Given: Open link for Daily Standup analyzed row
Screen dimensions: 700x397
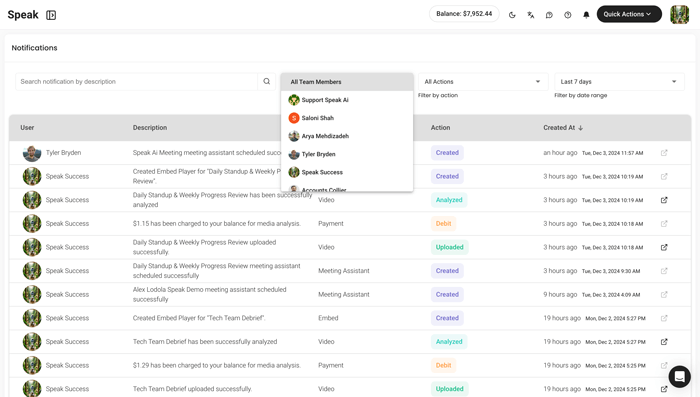Looking at the screenshot, I should [664, 200].
